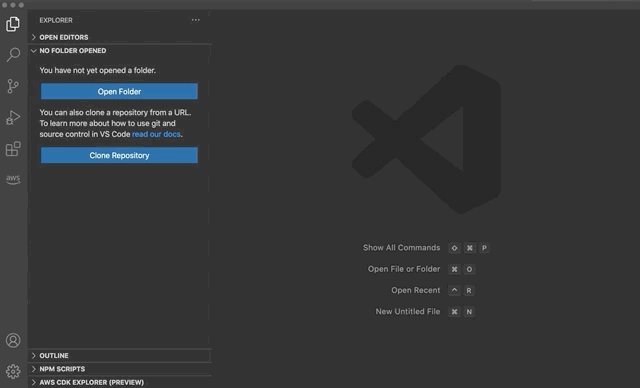Open the Extensions view icon
Screen dimensions: 640x388
tap(13, 149)
